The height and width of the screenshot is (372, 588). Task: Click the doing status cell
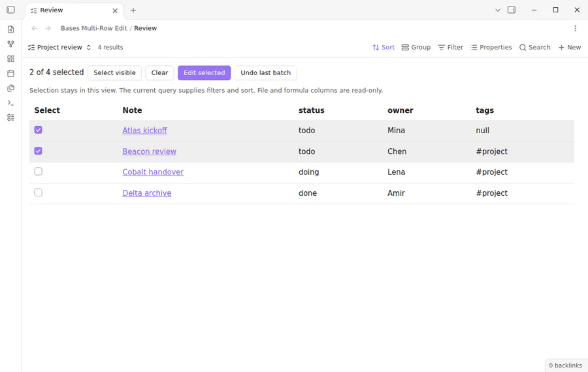[308, 172]
